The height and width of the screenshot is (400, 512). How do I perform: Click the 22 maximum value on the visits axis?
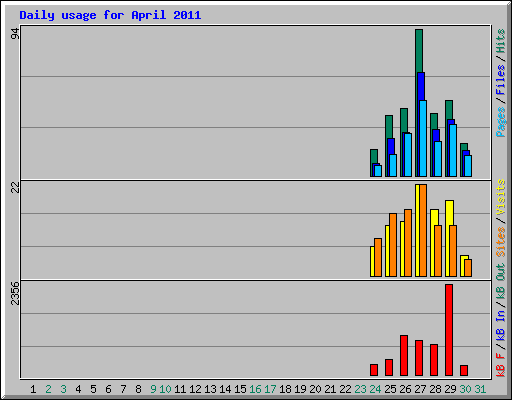pos(15,187)
